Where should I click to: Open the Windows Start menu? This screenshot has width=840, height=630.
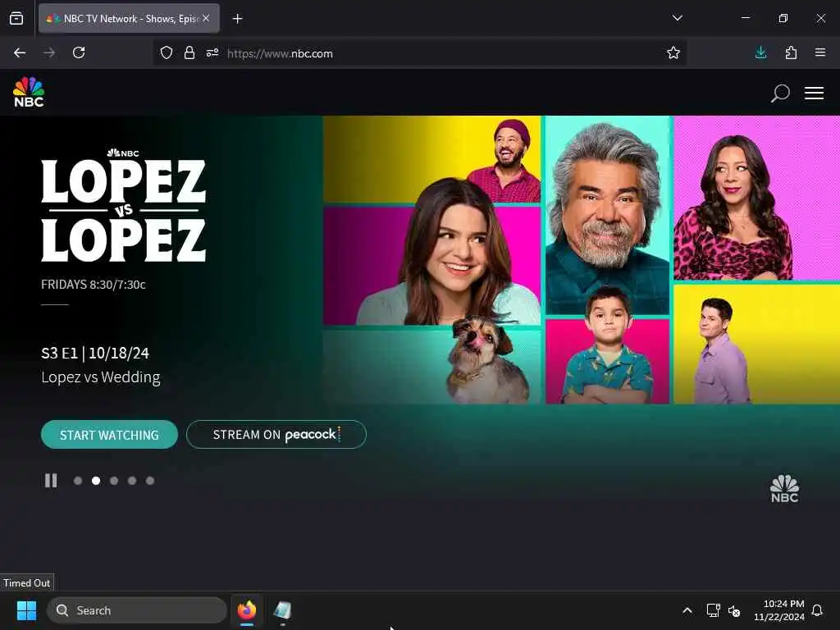click(x=26, y=610)
